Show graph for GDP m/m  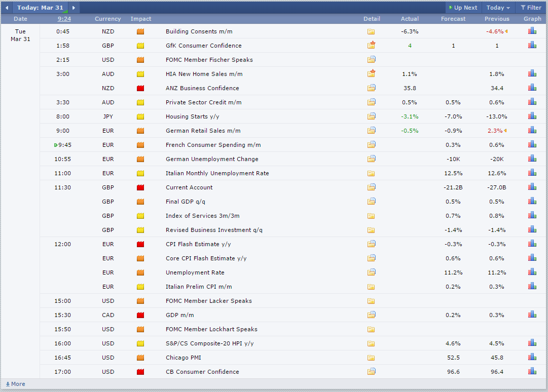(532, 315)
